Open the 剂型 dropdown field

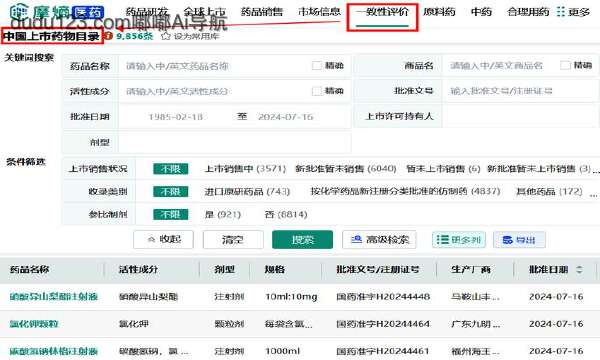click(234, 142)
